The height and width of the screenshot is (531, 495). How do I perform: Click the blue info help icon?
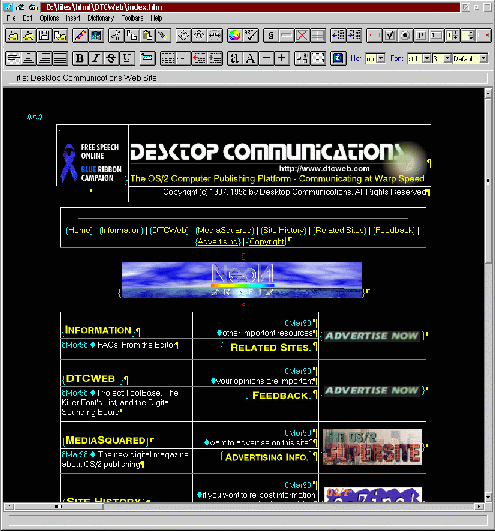coord(338,58)
